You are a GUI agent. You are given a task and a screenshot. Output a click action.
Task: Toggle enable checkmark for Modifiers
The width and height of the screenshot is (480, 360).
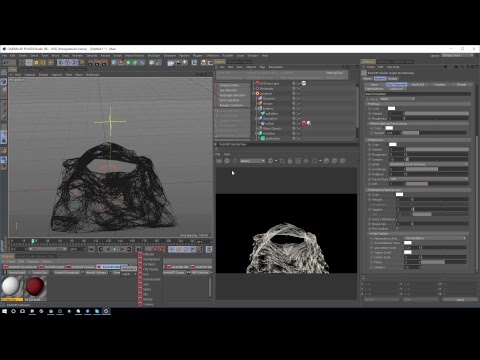298,133
